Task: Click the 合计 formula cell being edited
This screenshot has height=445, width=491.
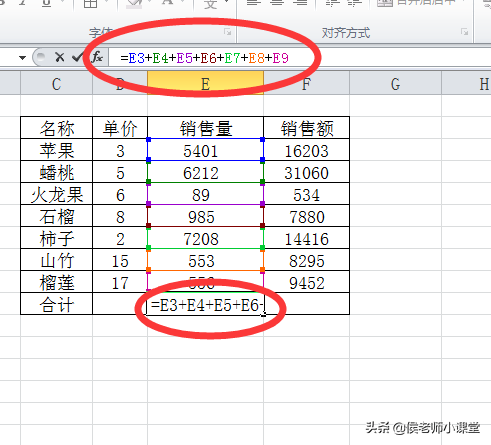Action: coord(205,304)
